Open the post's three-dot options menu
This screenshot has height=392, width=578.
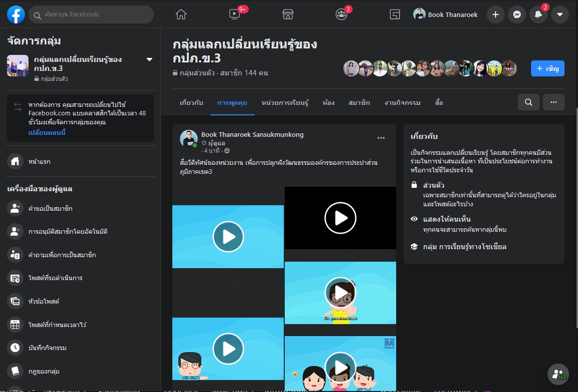(381, 138)
